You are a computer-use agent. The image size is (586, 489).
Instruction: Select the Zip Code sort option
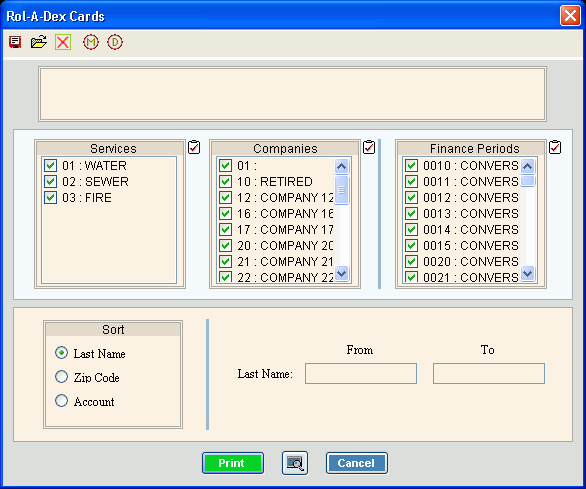click(x=62, y=377)
